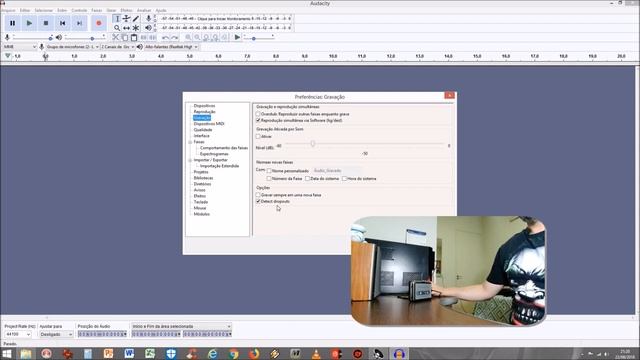Click the Pause transport button
The height and width of the screenshot is (360, 640).
13,23
